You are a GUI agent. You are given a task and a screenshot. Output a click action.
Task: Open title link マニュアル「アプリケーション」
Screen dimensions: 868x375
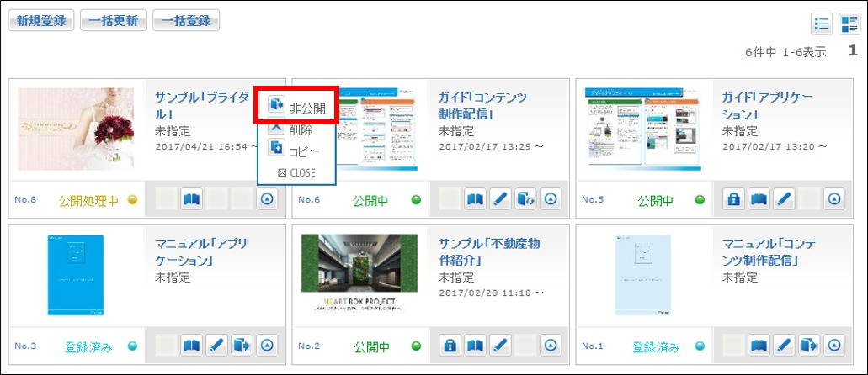(201, 251)
